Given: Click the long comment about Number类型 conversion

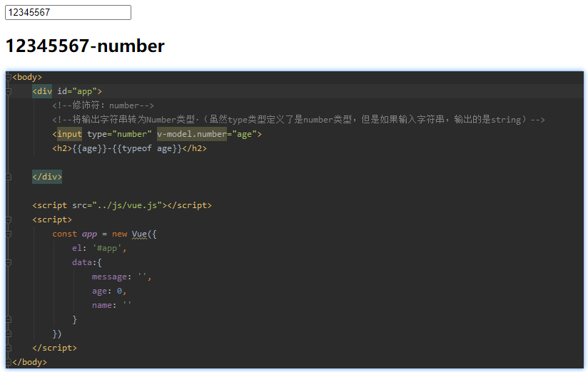Looking at the screenshot, I should (x=298, y=120).
